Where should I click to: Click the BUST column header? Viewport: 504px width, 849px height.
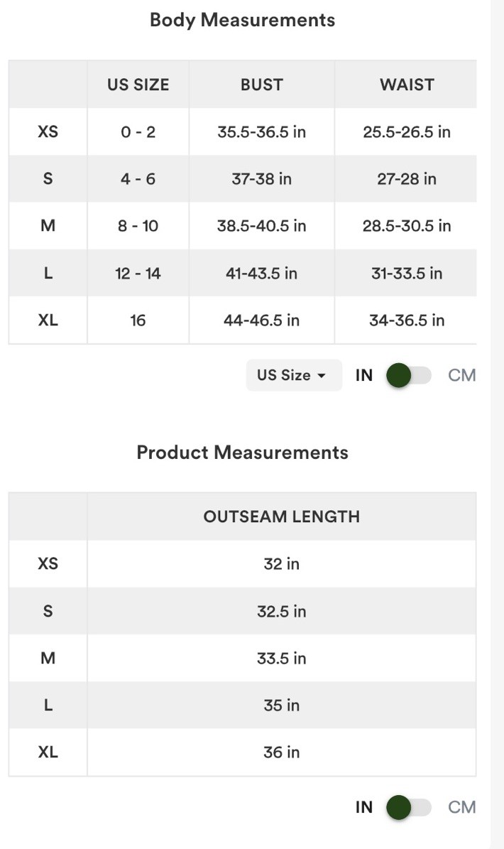(x=262, y=85)
